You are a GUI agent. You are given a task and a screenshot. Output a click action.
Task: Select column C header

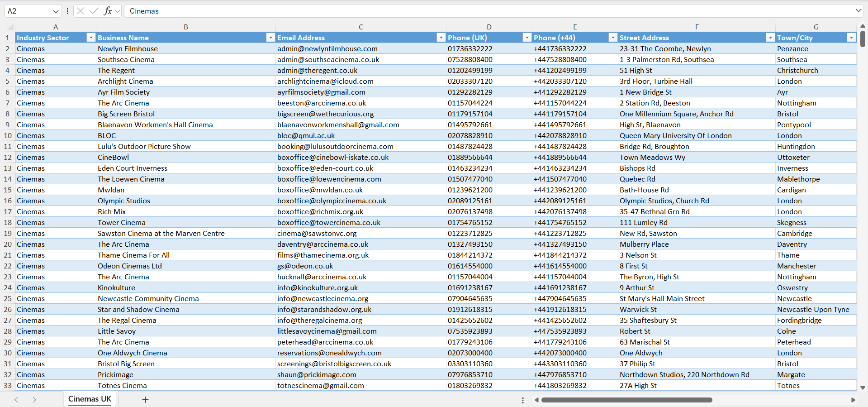(x=361, y=27)
